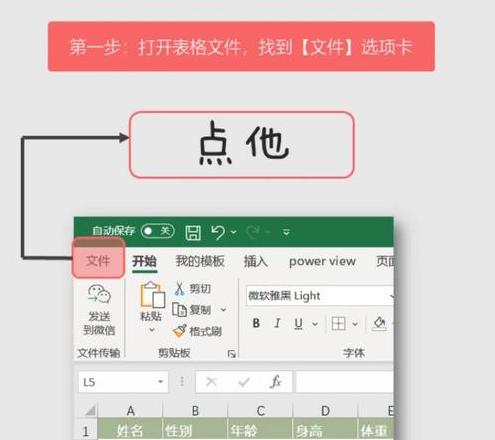
Task: Click the fill color bucket icon
Action: (379, 323)
